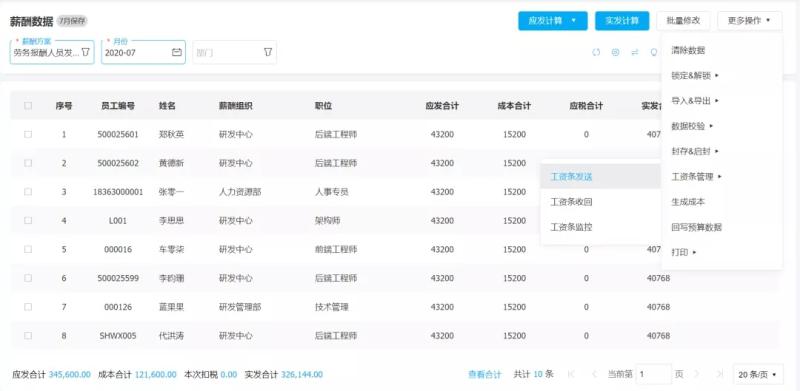Select 工资条监控 in the submenu
800x391 pixels.
[x=571, y=227]
